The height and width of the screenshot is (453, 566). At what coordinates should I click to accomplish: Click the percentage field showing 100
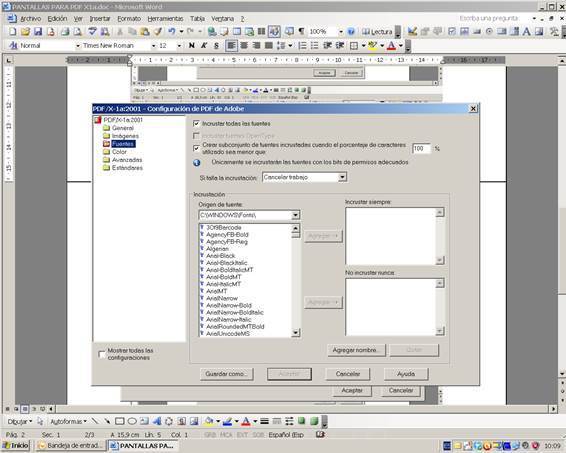click(421, 148)
